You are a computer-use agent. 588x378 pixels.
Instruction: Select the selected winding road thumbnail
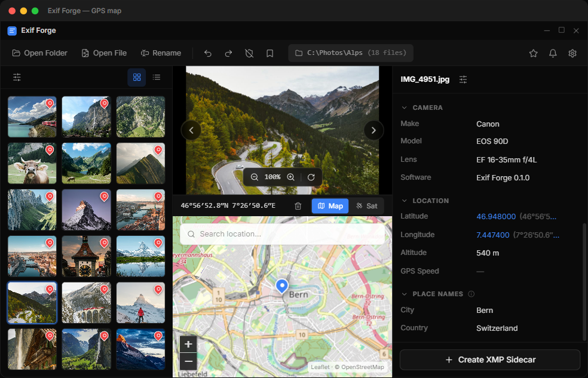click(x=32, y=302)
